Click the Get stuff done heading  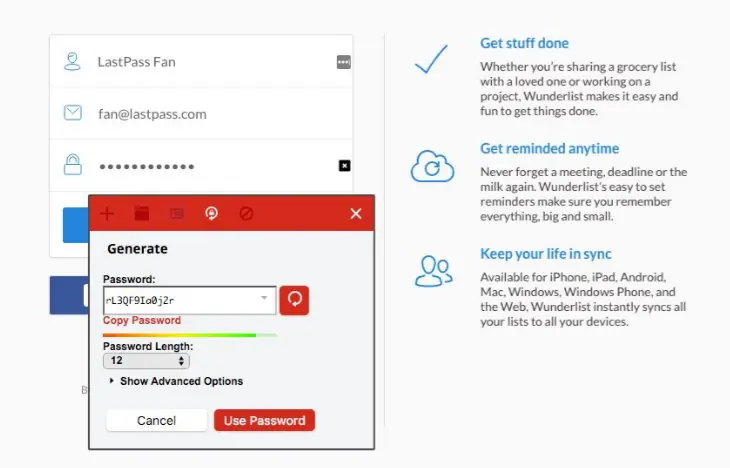pyautogui.click(x=524, y=43)
